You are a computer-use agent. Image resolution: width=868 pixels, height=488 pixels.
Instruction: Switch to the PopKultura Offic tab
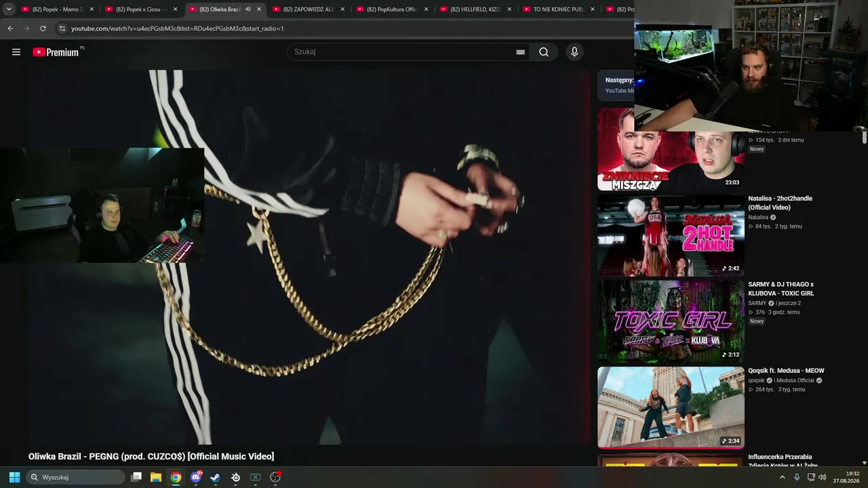tap(391, 9)
